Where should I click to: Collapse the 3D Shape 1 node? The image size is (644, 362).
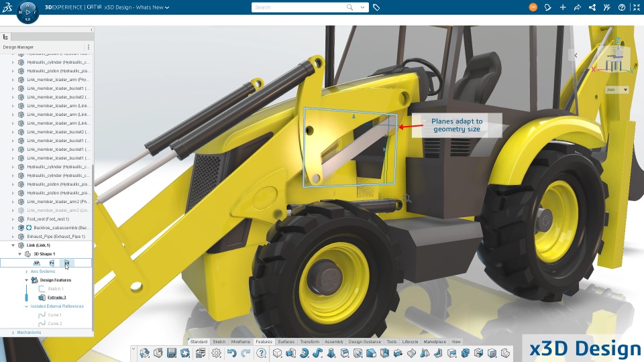[x=19, y=254]
